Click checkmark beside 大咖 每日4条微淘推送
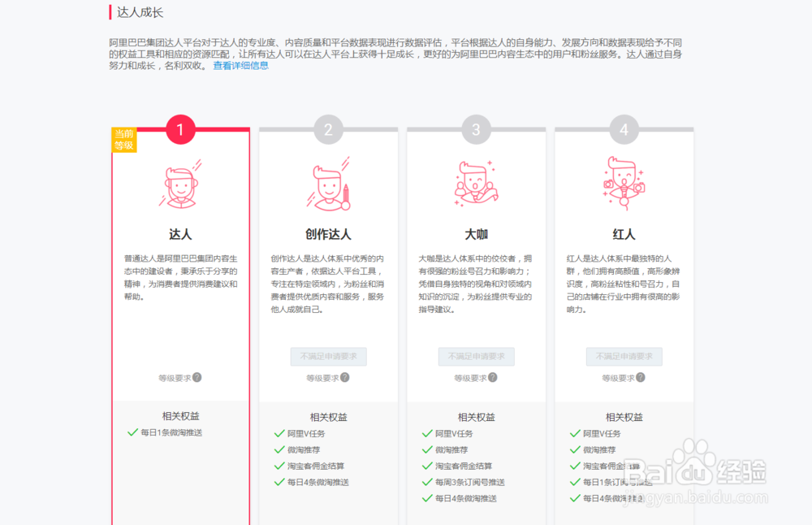 coord(427,498)
